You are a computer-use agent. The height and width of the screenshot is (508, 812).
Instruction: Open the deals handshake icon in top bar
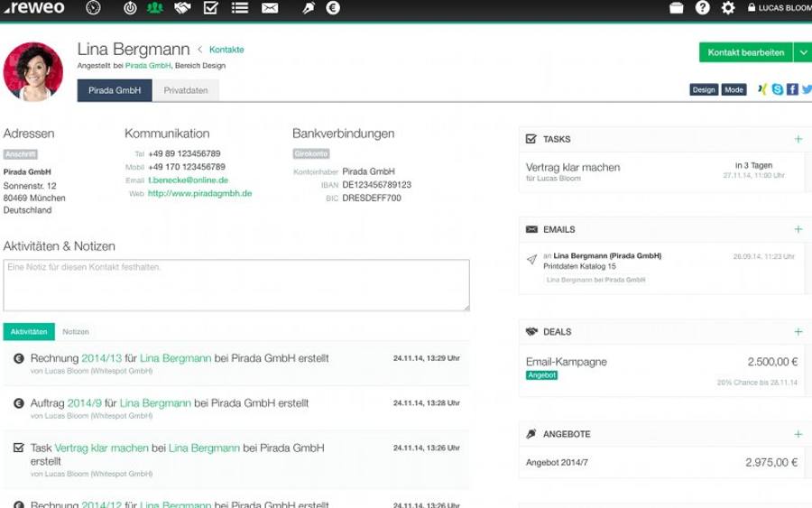182,8
